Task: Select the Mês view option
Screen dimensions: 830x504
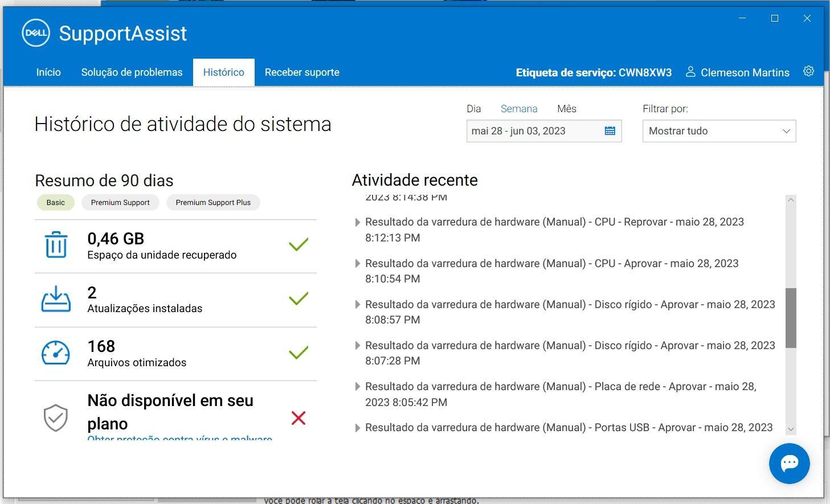Action: [x=567, y=109]
